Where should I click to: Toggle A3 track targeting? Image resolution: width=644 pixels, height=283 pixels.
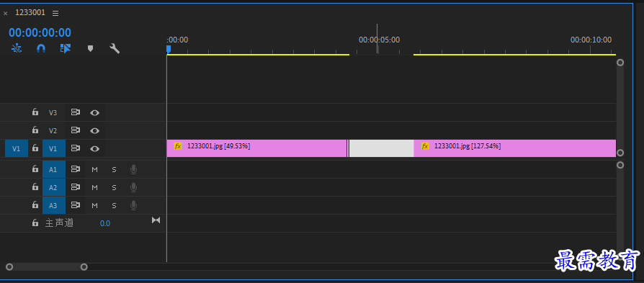[x=54, y=205]
